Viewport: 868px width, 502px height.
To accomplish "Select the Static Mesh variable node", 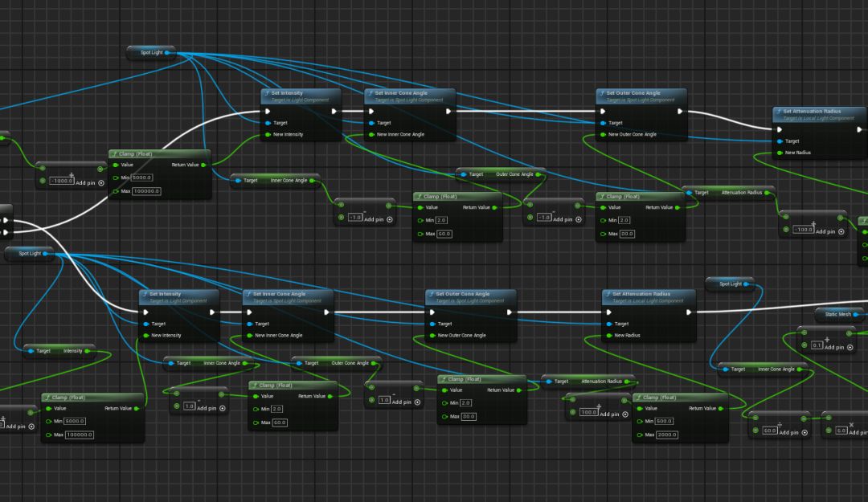I will (839, 314).
